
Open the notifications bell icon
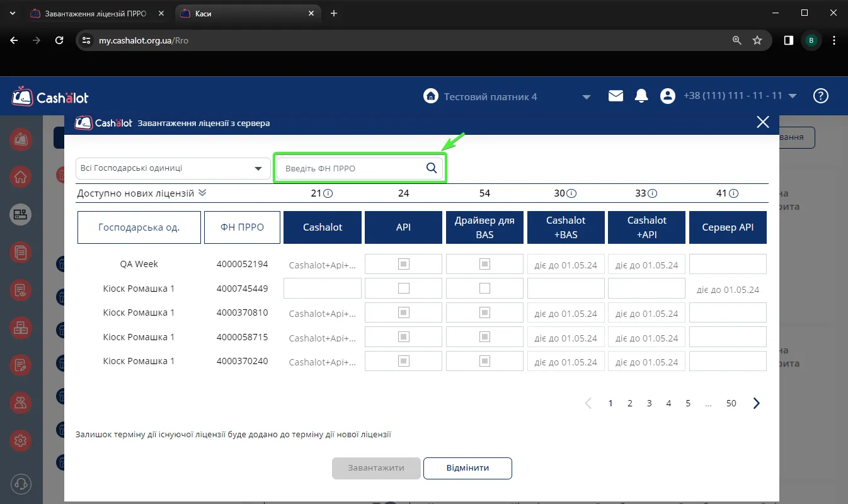click(641, 96)
